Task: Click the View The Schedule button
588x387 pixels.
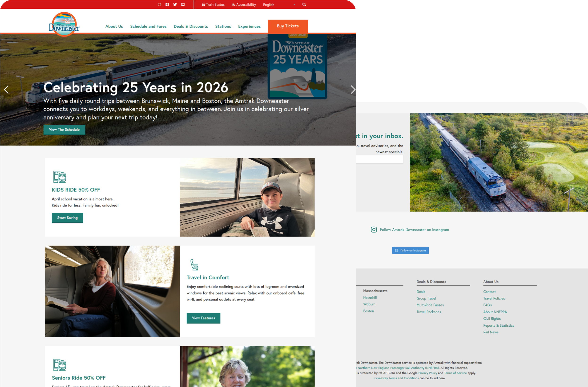Action: click(x=64, y=130)
